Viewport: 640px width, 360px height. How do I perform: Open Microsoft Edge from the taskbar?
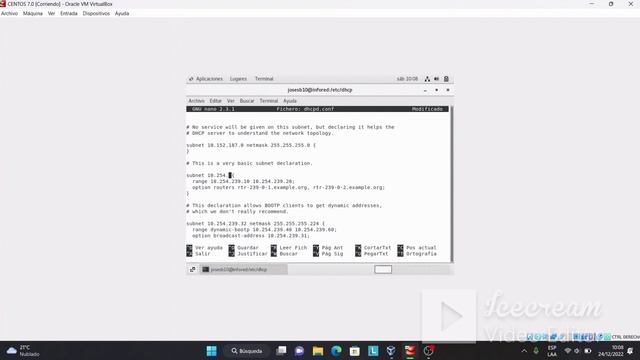tap(336, 351)
